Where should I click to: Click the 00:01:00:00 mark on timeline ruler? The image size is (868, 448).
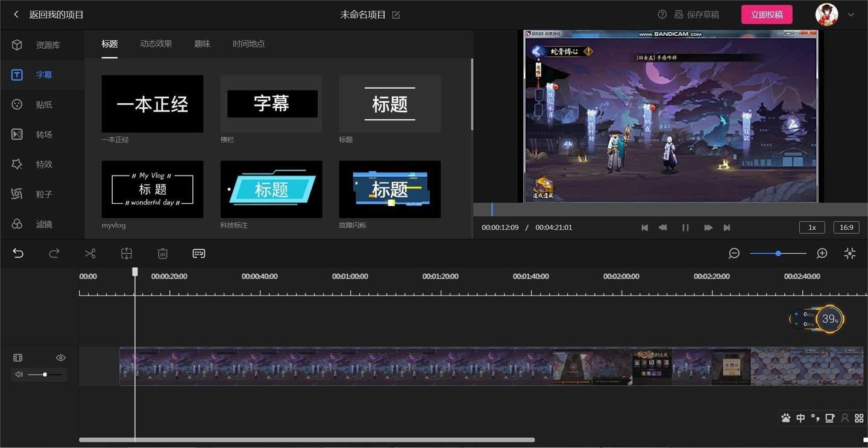(350, 276)
